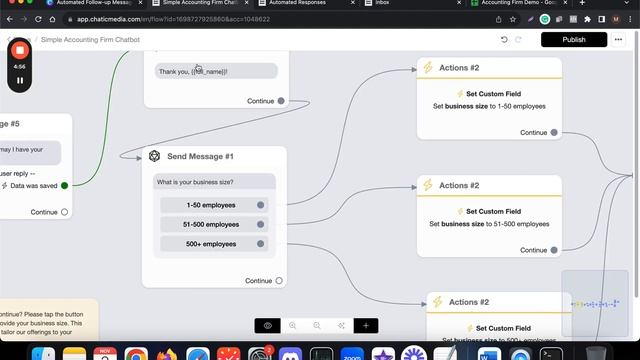Click the address bar URL
The image size is (640, 360).
[x=173, y=19]
